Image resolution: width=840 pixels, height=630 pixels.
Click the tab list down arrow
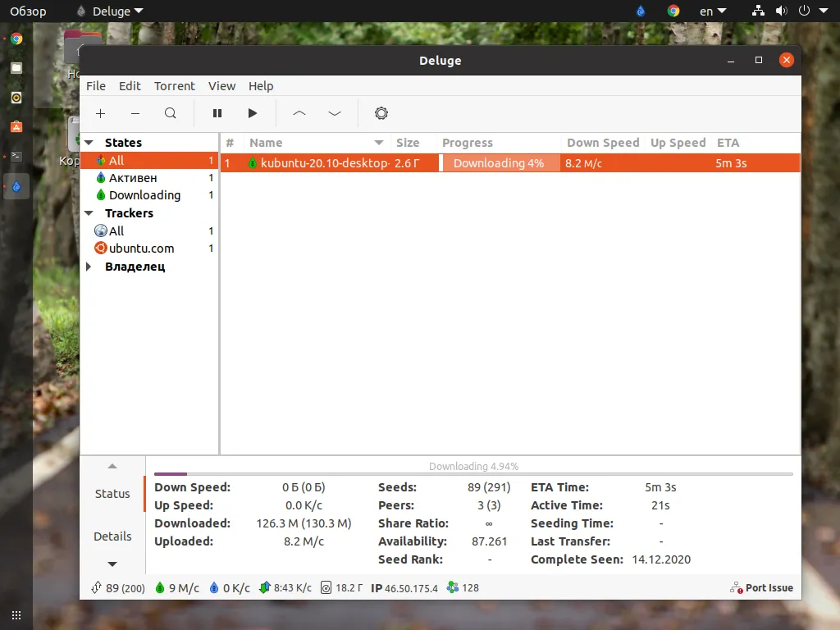coord(112,564)
